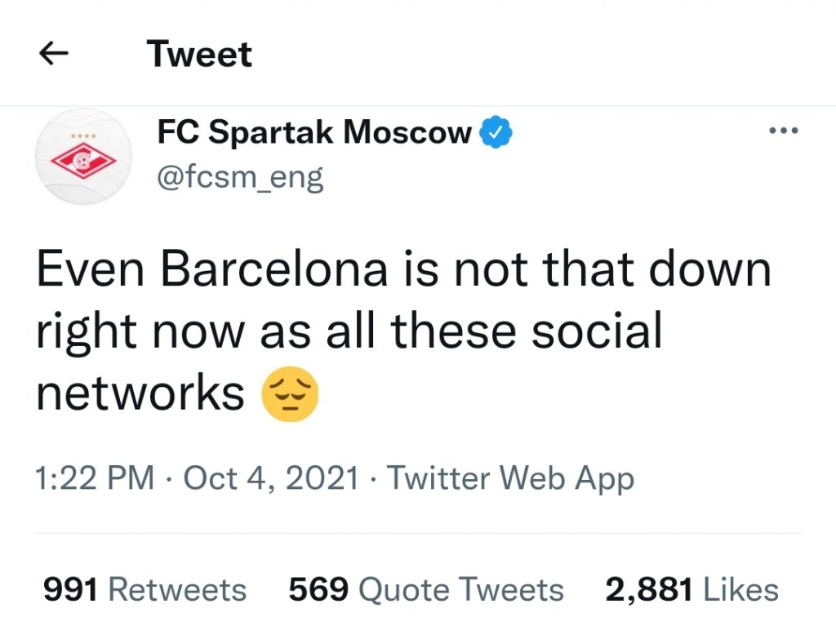836x644 pixels.
Task: Click the Oct 4, 2021 date
Action: (271, 478)
